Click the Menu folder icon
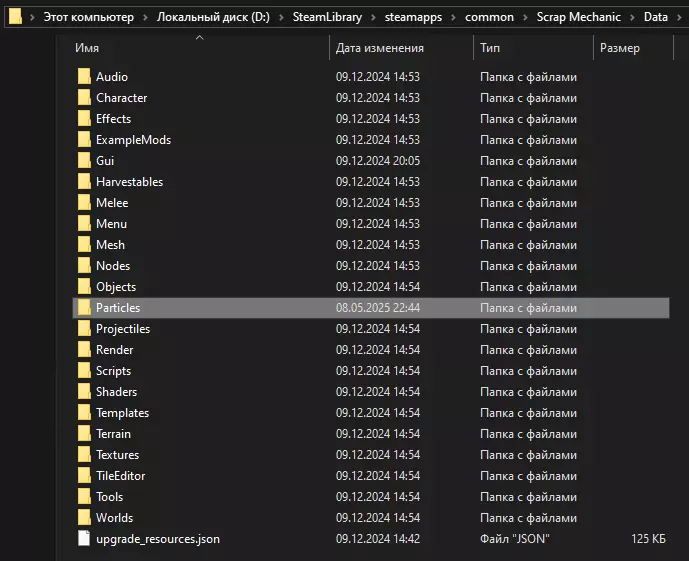This screenshot has height=561, width=689. coord(84,224)
